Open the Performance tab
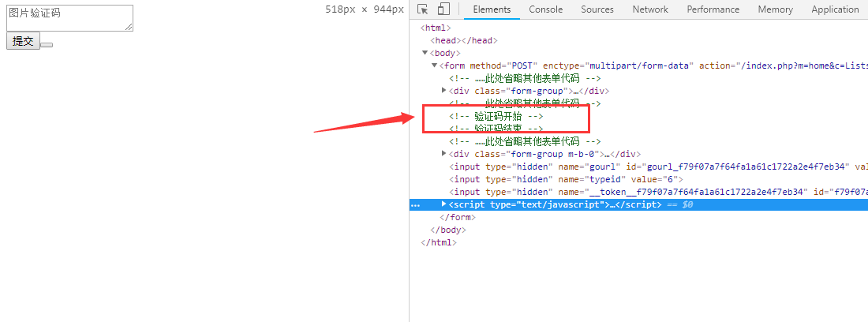This screenshot has width=868, height=322. [713, 9]
